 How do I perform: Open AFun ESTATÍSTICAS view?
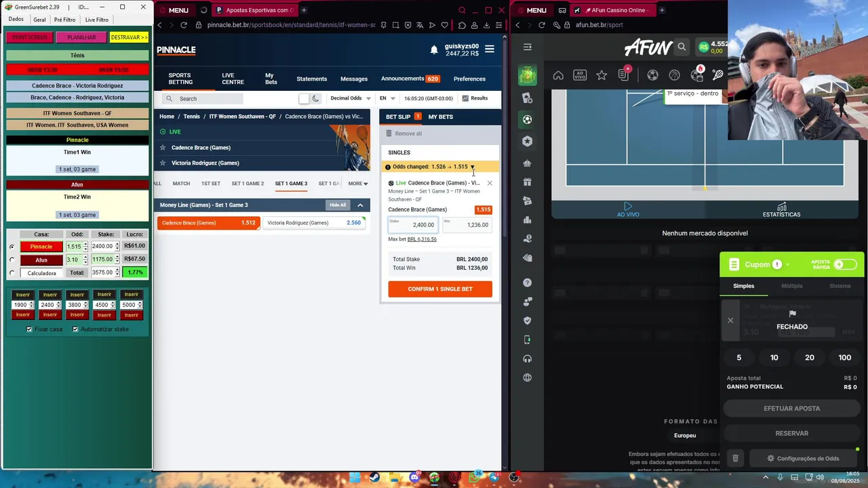tap(781, 210)
